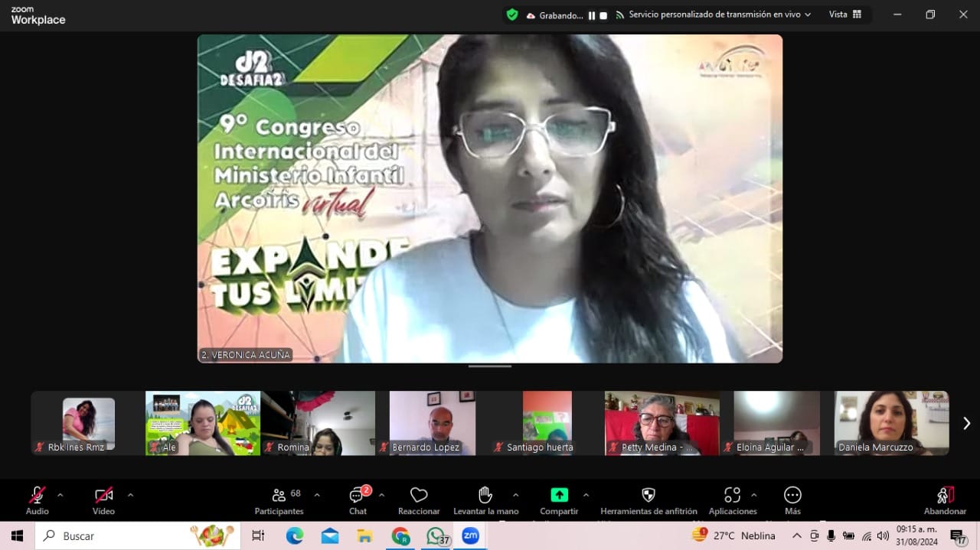The image size is (980, 550).
Task: Click the battery tray icon
Action: pyautogui.click(x=849, y=535)
